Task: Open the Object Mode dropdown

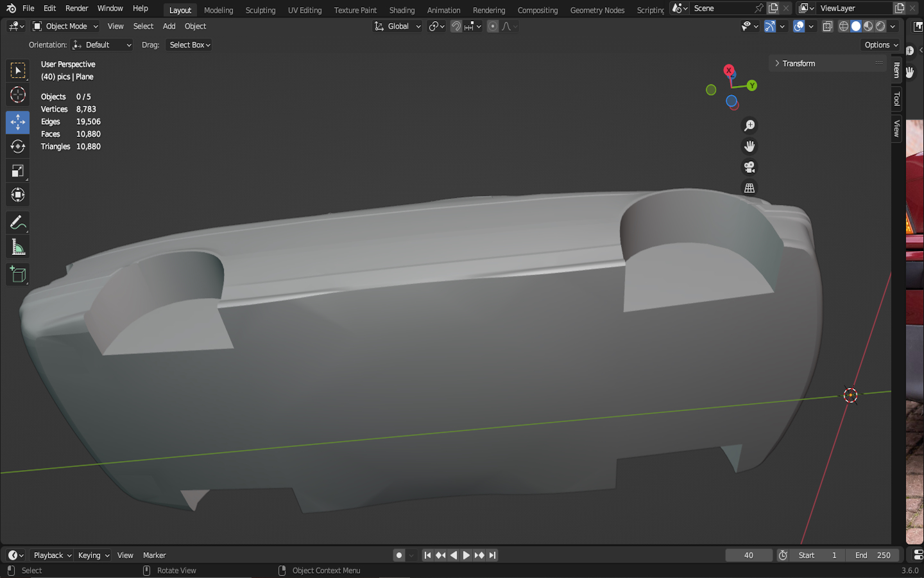Action: click(65, 26)
